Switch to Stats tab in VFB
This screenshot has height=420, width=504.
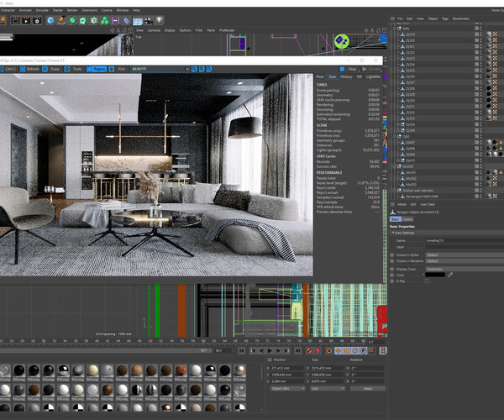333,76
